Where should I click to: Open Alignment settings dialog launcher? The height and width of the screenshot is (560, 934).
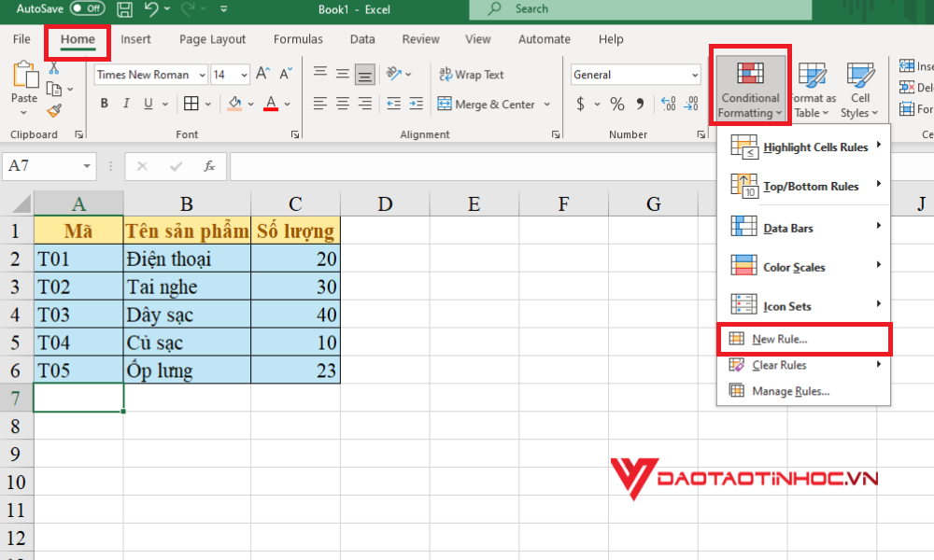click(556, 135)
